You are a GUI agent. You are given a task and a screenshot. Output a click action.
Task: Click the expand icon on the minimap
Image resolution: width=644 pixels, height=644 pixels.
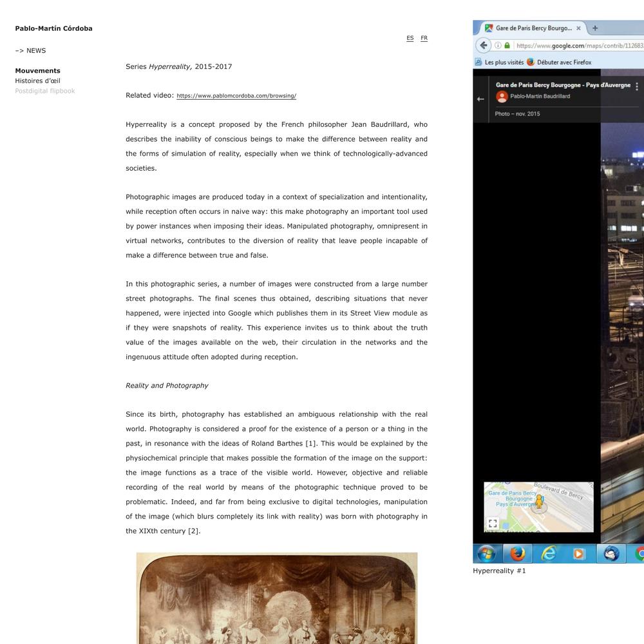pyautogui.click(x=493, y=523)
